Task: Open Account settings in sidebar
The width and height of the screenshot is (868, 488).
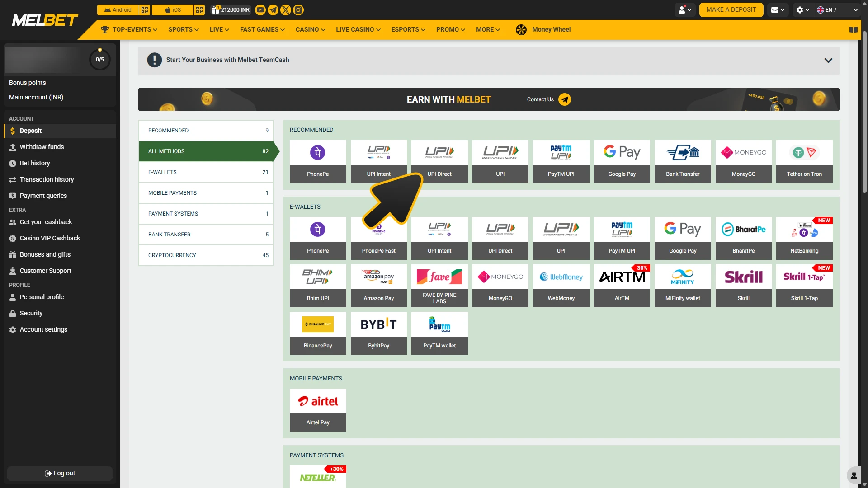Action: 60,329
